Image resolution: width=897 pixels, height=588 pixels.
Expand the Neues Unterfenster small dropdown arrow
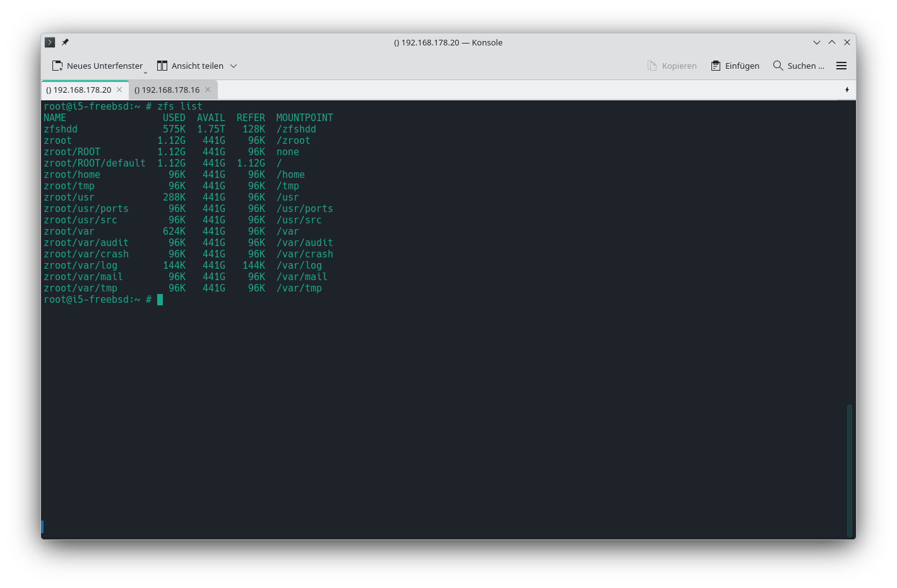pos(145,72)
